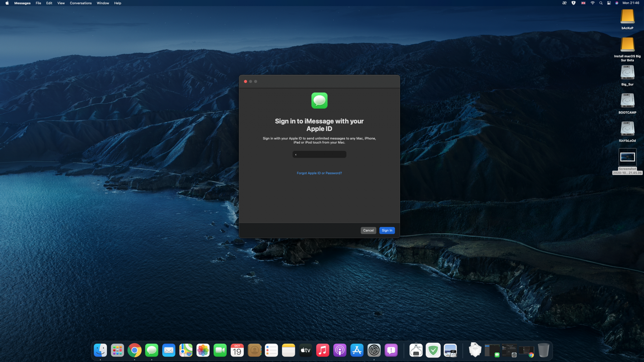
Task: Open System Preferences from the Dock
Action: click(x=374, y=350)
